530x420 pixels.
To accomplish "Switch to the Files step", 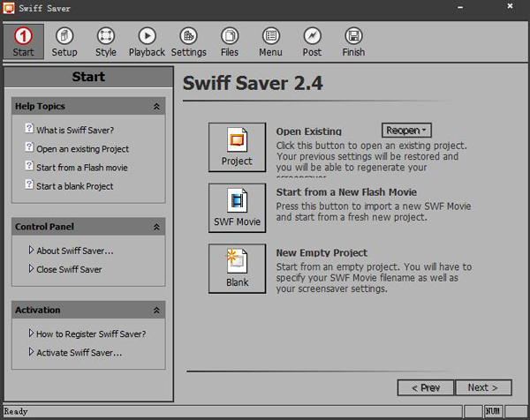I will 230,41.
